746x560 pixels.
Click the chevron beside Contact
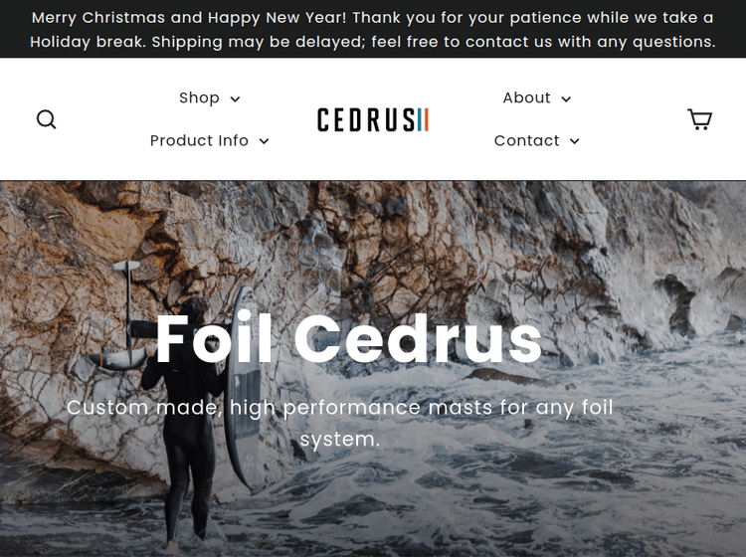[575, 141]
